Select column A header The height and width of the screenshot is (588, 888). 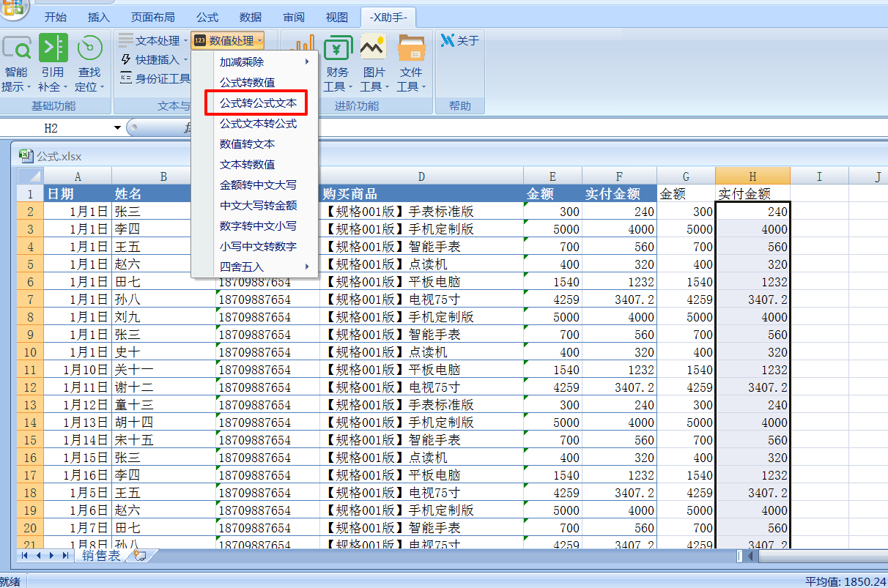pyautogui.click(x=78, y=176)
